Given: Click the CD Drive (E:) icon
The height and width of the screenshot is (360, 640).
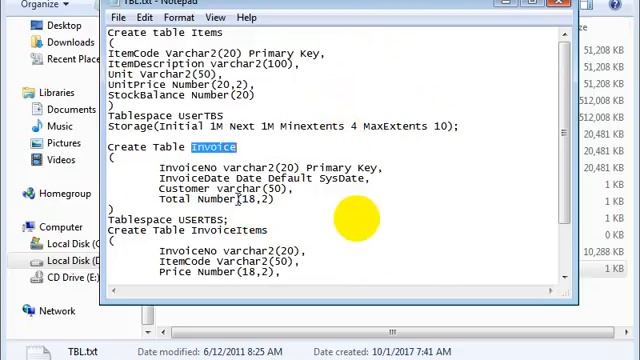Looking at the screenshot, I should (37, 278).
